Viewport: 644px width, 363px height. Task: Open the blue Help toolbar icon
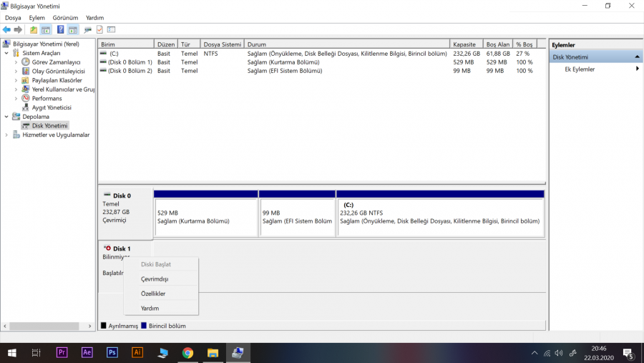click(60, 29)
